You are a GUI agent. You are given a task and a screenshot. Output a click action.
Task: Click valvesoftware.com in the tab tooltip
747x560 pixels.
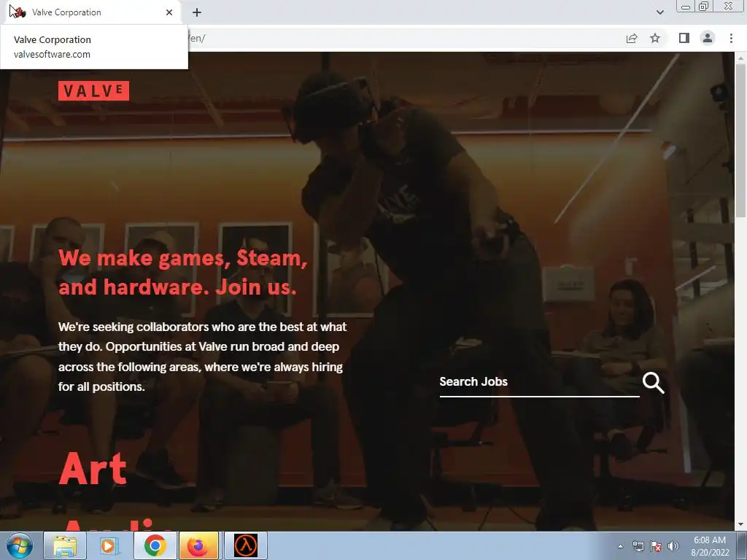[52, 54]
